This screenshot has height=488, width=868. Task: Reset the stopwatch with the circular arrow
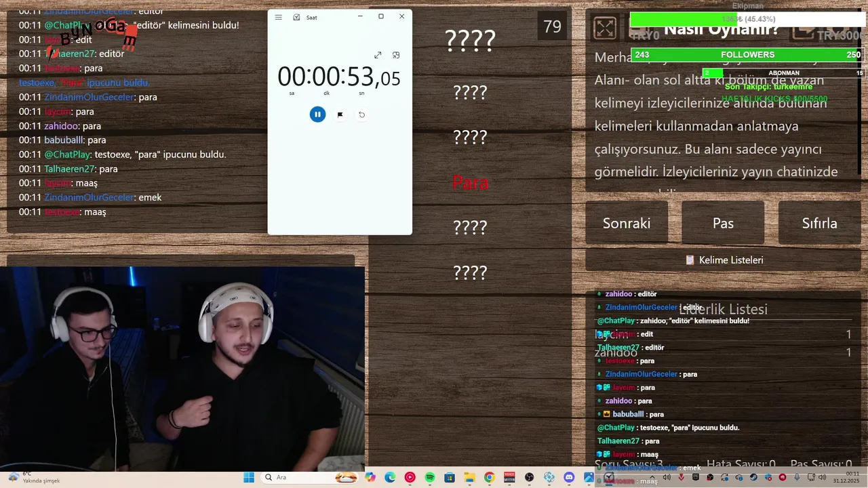[x=361, y=115]
